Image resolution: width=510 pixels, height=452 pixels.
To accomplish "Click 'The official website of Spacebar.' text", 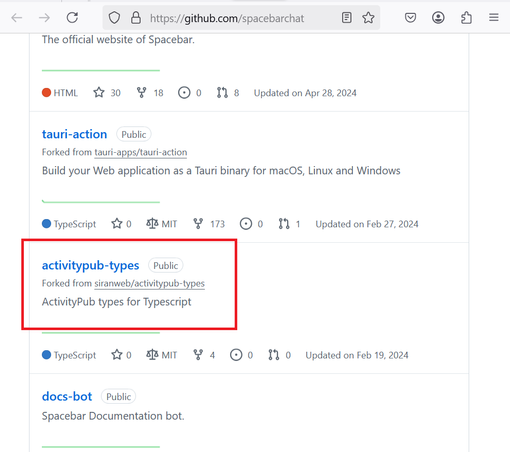I will pyautogui.click(x=118, y=40).
